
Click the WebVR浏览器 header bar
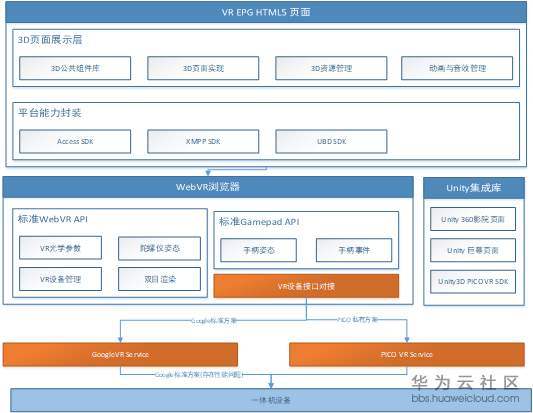[208, 187]
